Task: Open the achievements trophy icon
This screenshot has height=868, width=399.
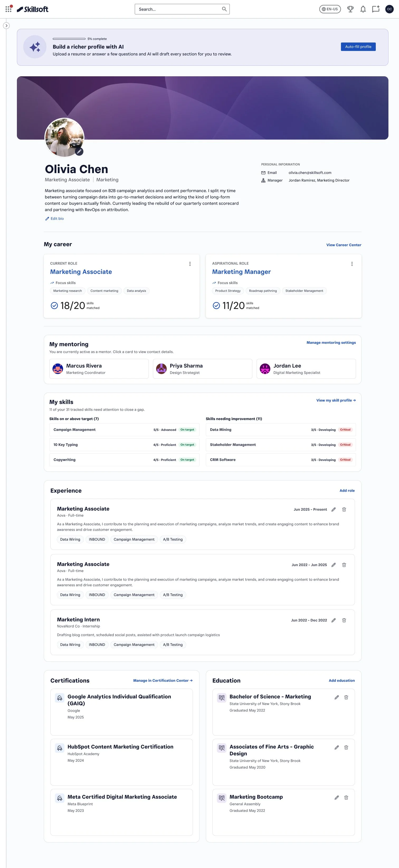Action: [350, 9]
